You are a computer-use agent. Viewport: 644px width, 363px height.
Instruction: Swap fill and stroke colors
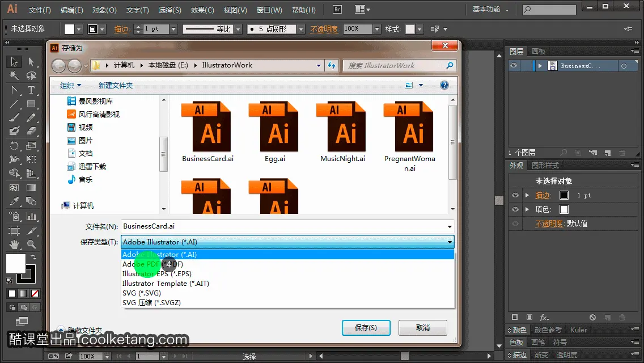[33, 256]
